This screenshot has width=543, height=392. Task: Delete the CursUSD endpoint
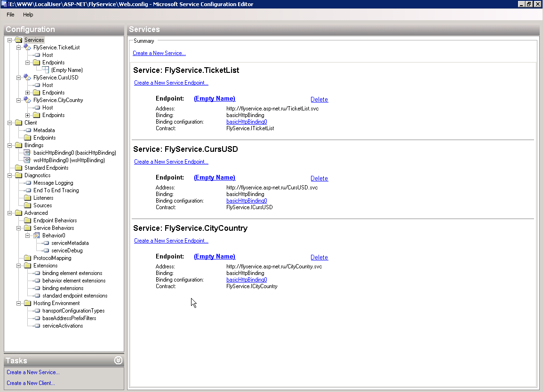(x=319, y=178)
